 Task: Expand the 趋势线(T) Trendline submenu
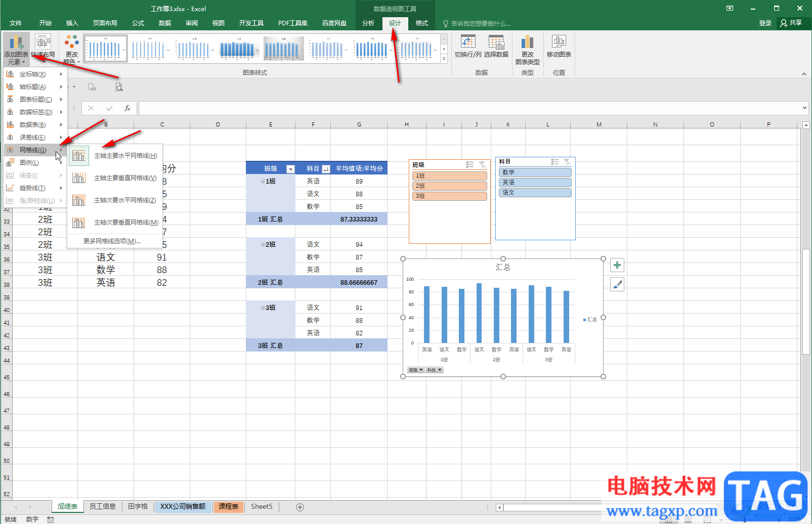[35, 188]
